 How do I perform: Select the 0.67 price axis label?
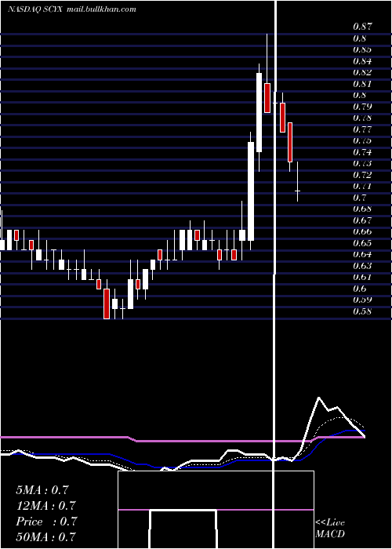tap(362, 220)
